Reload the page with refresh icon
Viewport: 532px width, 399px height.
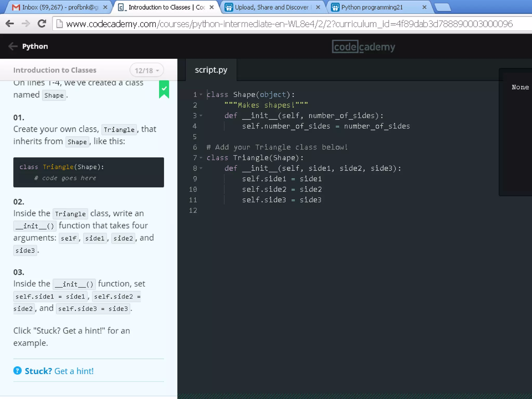(x=42, y=24)
